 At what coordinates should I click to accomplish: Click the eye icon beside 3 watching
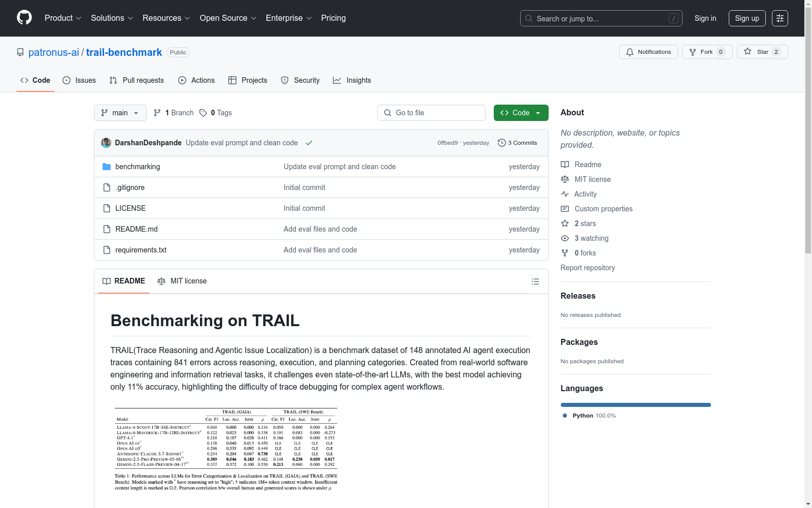(565, 238)
